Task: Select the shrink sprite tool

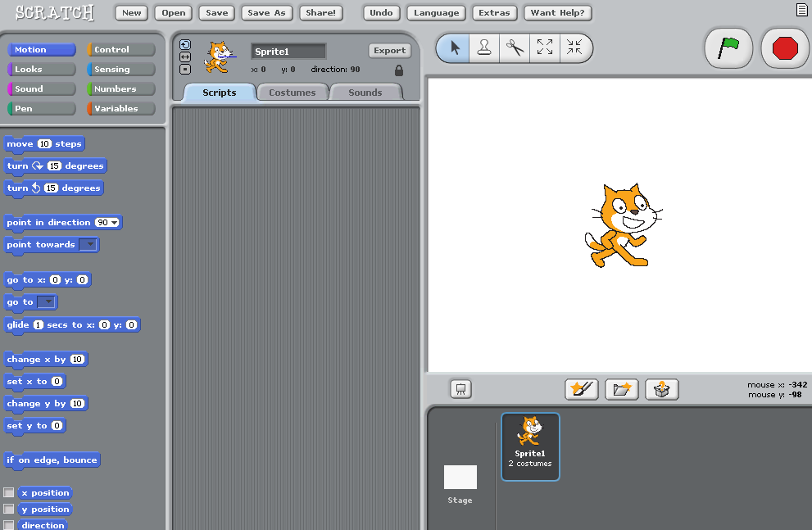Action: pos(574,48)
